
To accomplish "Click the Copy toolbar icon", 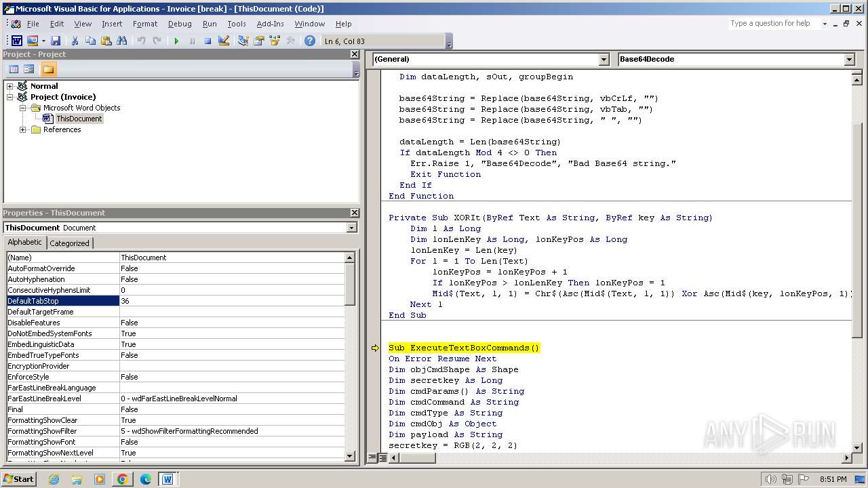I will [x=90, y=41].
